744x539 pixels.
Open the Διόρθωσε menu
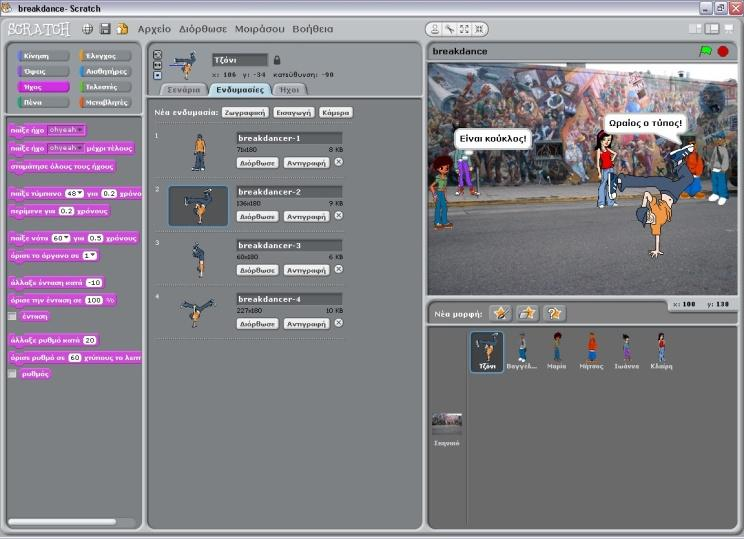[203, 29]
